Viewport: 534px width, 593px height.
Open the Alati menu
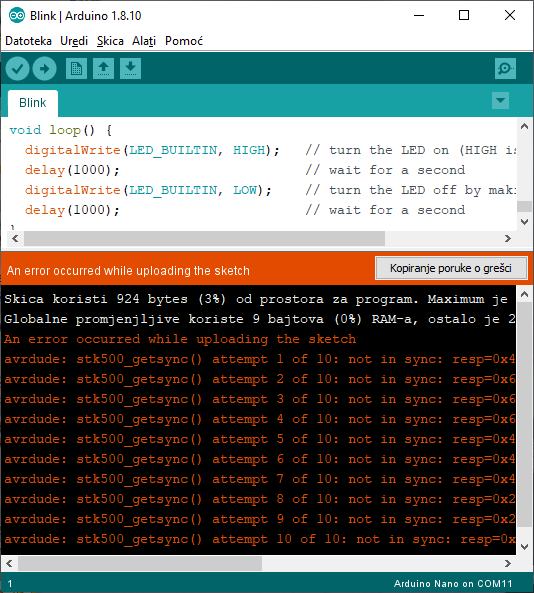click(x=144, y=41)
